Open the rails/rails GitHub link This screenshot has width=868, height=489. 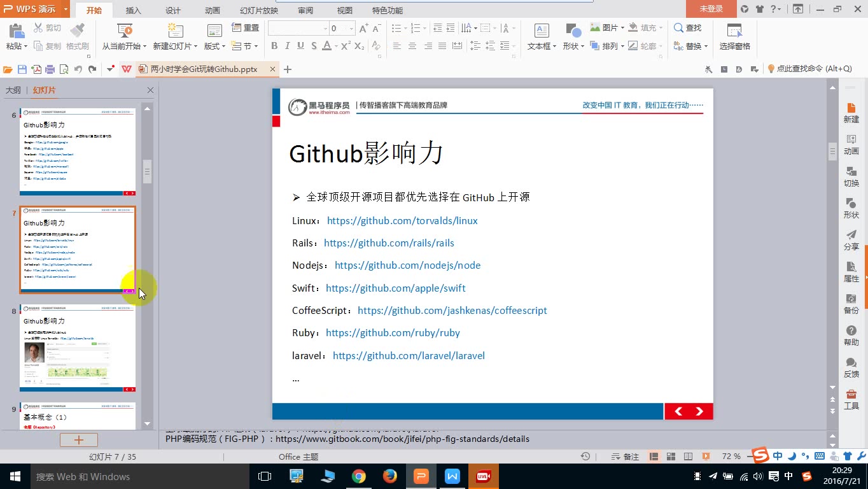(389, 243)
